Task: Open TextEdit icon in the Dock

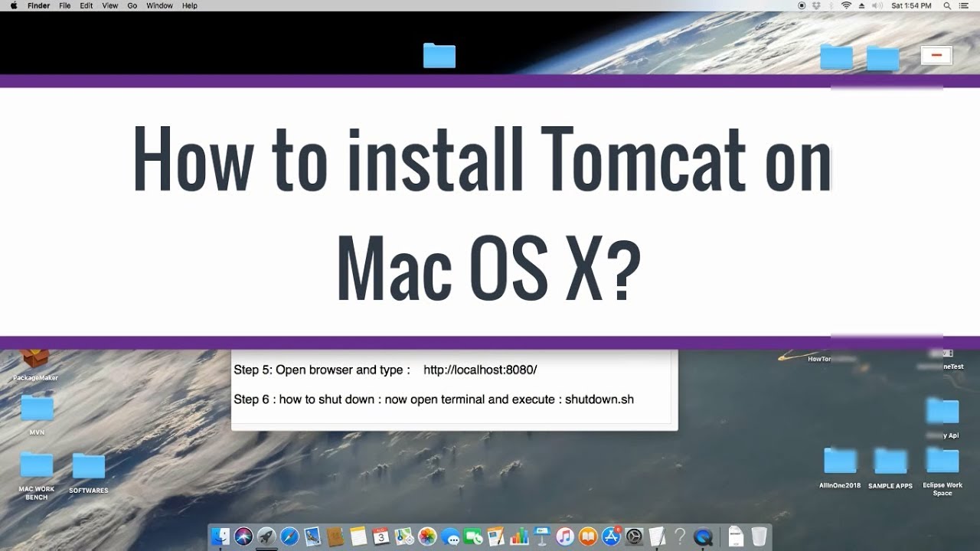Action: coord(657,536)
